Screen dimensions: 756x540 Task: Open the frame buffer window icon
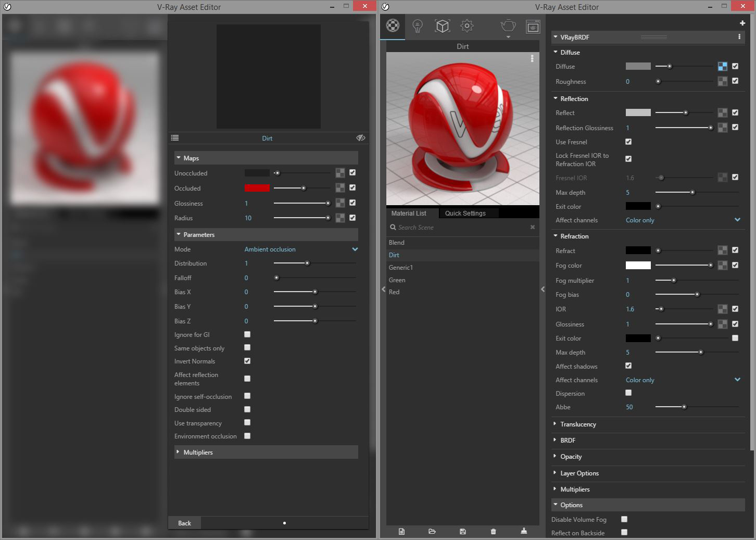(x=533, y=26)
